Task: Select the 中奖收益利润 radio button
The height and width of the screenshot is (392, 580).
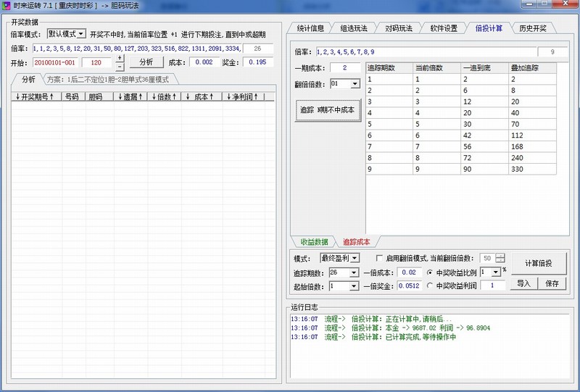Action: [431, 286]
